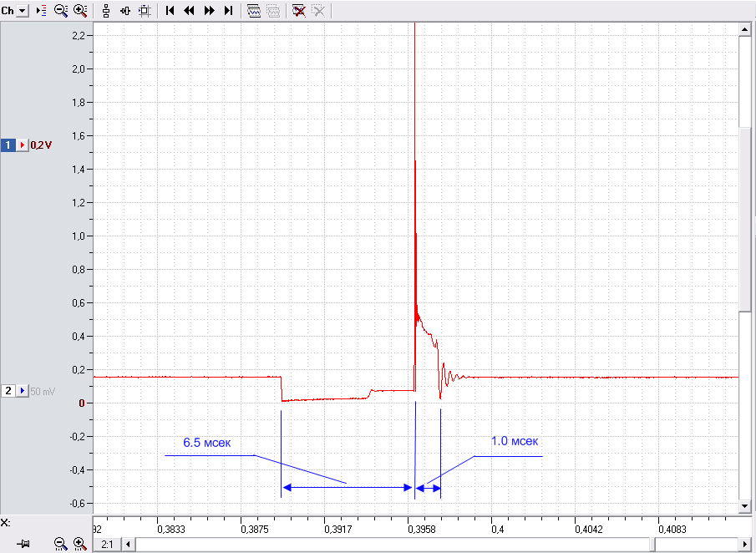756x553 pixels.
Task: Zoom in vertically in the top toolbar
Action: click(80, 11)
